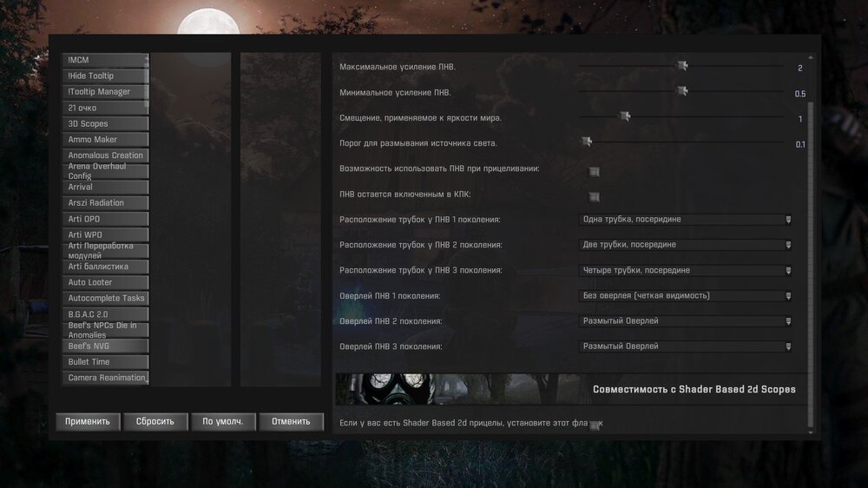Open Arti Баллистика settings
The image size is (868, 488).
click(x=105, y=267)
